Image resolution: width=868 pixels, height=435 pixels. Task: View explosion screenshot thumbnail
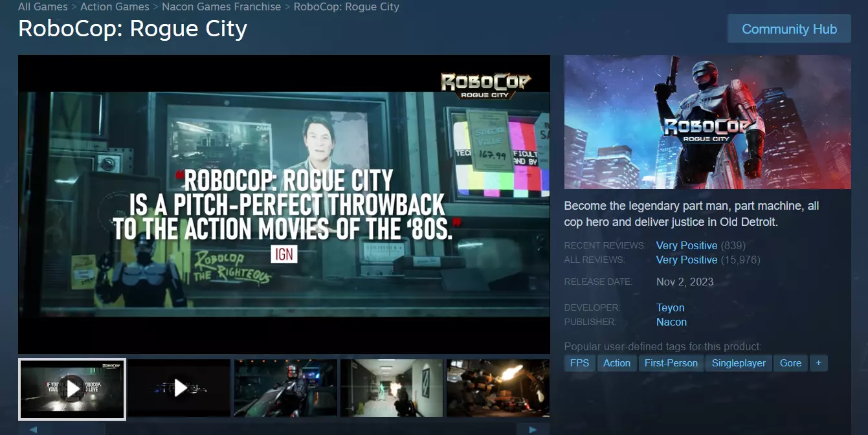[498, 388]
